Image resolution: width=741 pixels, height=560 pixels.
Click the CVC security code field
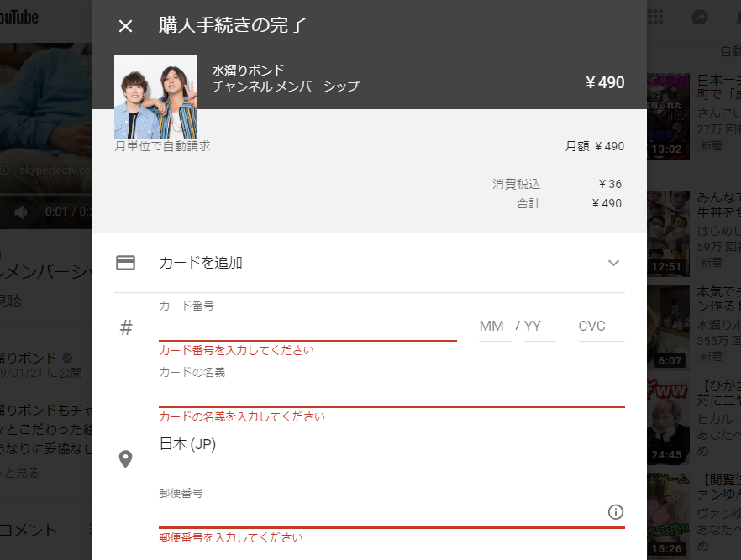[x=600, y=327]
